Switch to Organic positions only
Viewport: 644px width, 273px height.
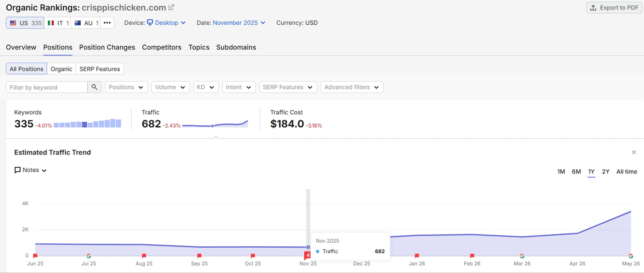tap(61, 69)
